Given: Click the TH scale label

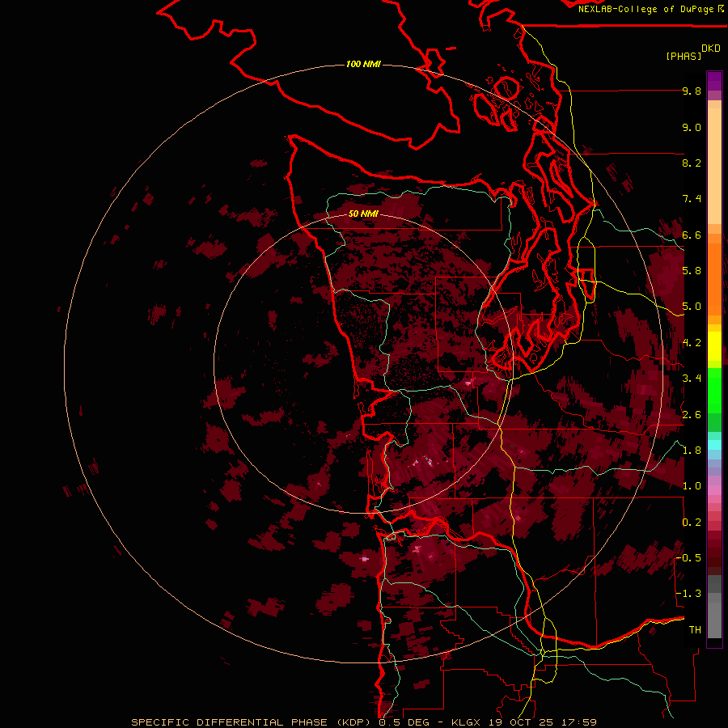Looking at the screenshot, I should tap(695, 630).
